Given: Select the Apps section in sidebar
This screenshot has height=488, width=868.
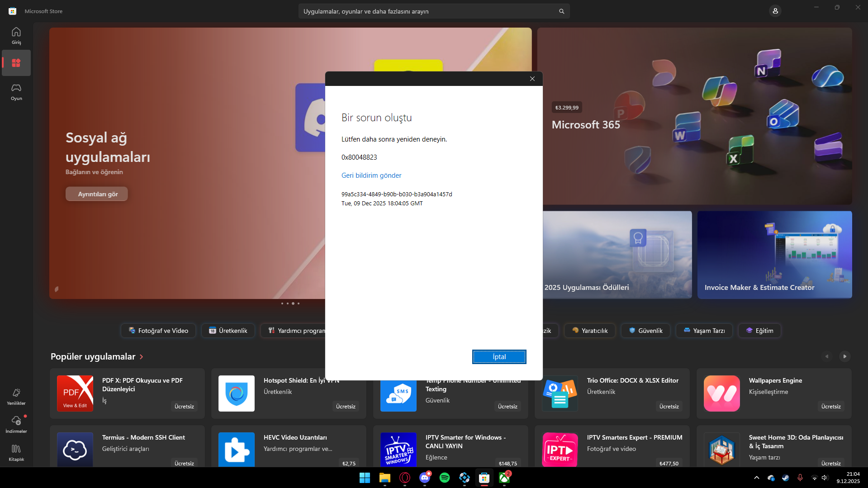Looking at the screenshot, I should 16,63.
